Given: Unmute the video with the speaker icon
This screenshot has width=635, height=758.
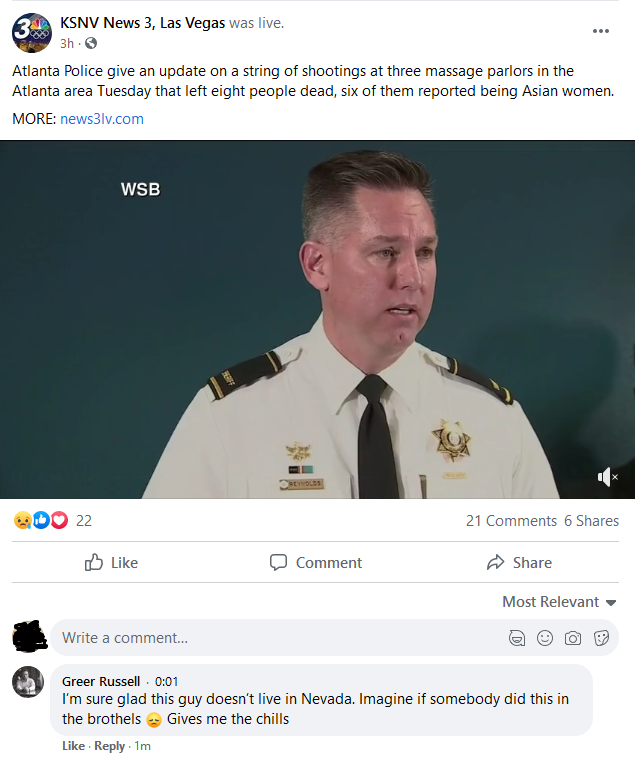Looking at the screenshot, I should click(607, 477).
